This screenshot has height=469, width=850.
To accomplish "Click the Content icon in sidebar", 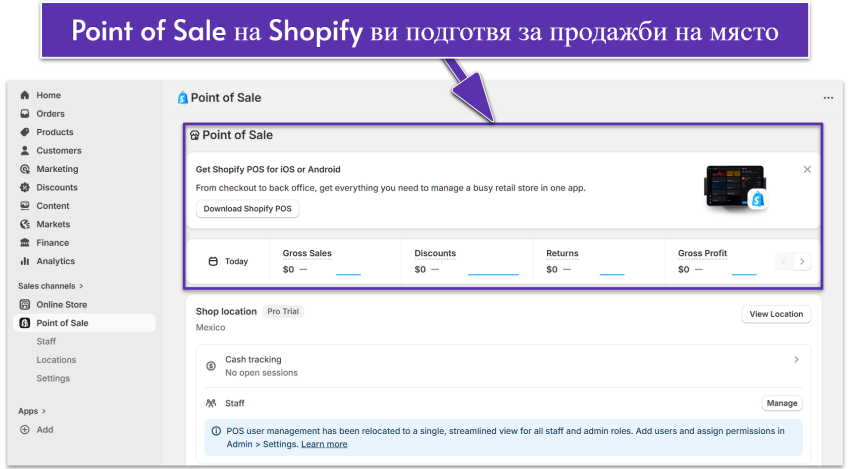I will 24,206.
